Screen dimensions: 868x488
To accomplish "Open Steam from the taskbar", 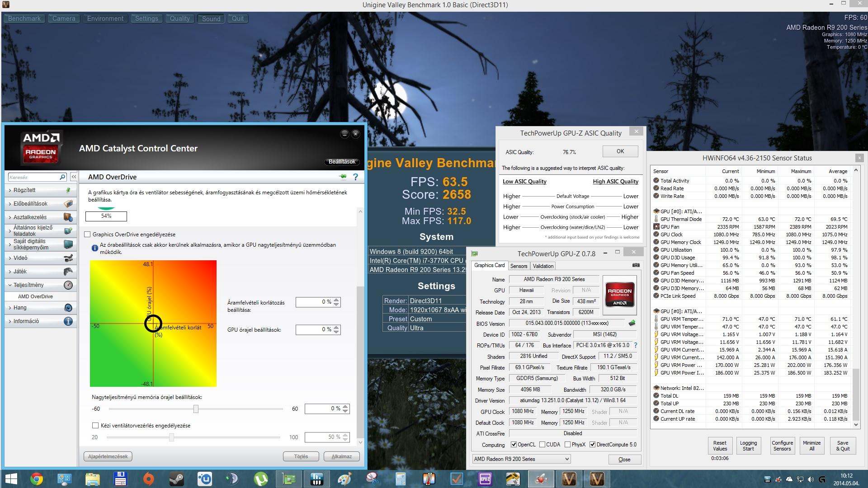I will click(x=176, y=479).
